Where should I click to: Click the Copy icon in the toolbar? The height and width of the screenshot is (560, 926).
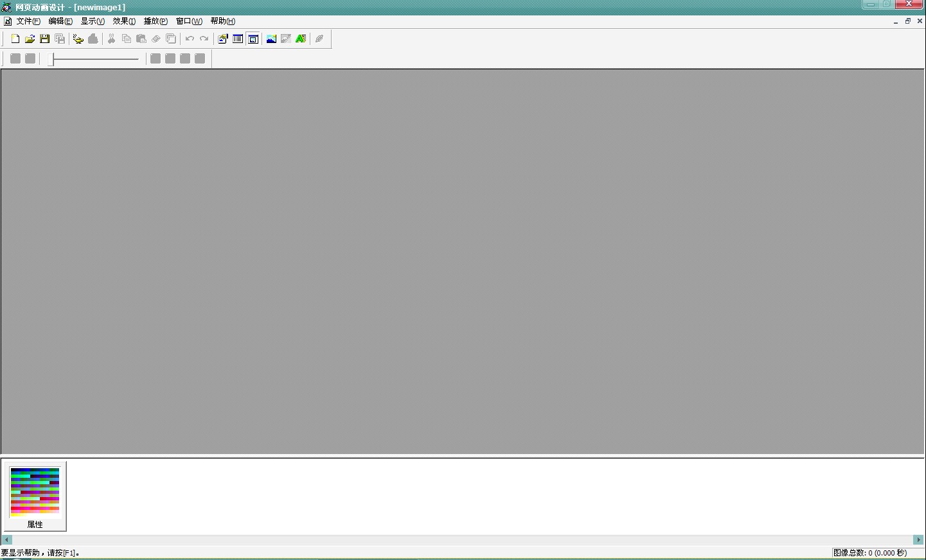pyautogui.click(x=126, y=39)
